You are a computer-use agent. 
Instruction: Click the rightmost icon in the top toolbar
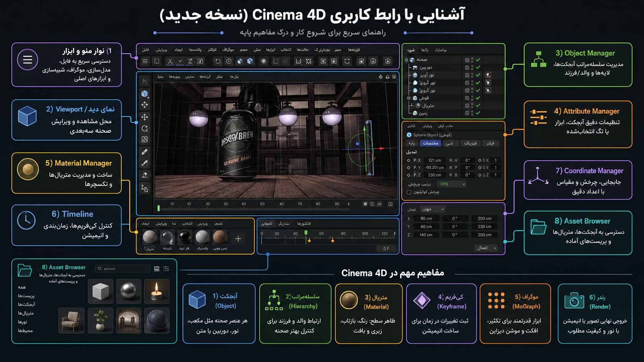[x=388, y=61]
